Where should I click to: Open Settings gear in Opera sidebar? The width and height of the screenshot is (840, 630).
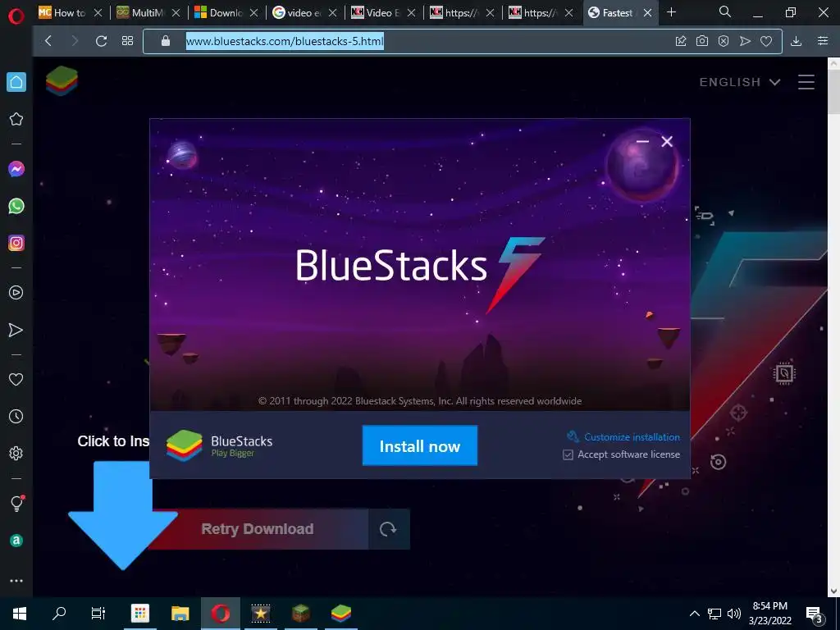16,453
